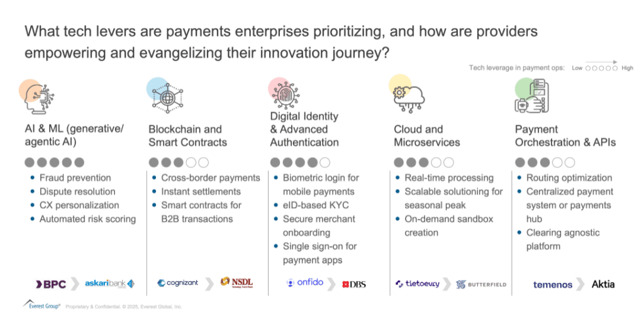The height and width of the screenshot is (325, 644).
Task: Click the Tietoevry logo
Action: 418,284
